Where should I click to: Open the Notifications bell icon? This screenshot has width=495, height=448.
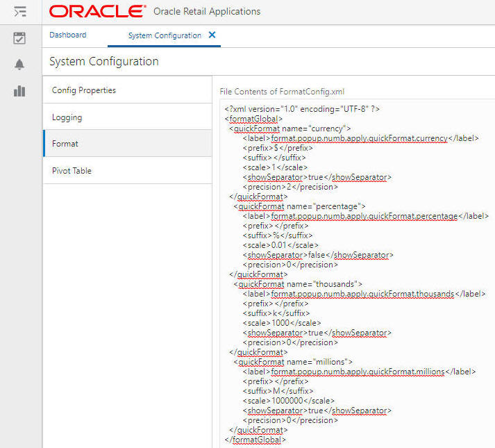19,64
